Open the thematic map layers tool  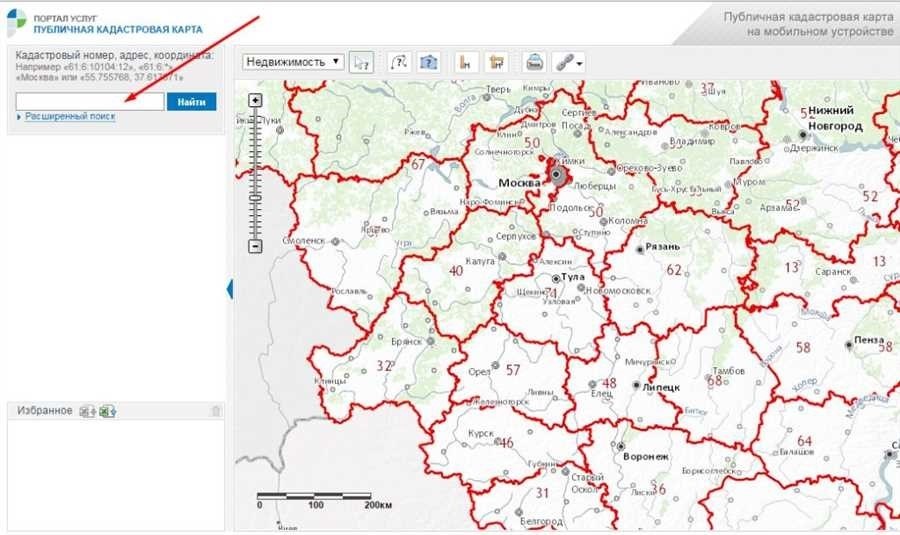[x=495, y=62]
